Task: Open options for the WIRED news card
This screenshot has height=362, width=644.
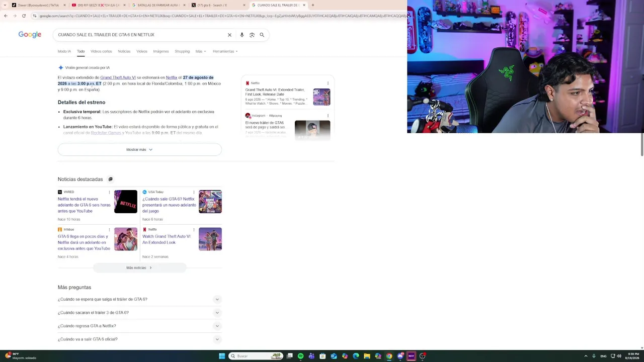Action: [x=109, y=192]
